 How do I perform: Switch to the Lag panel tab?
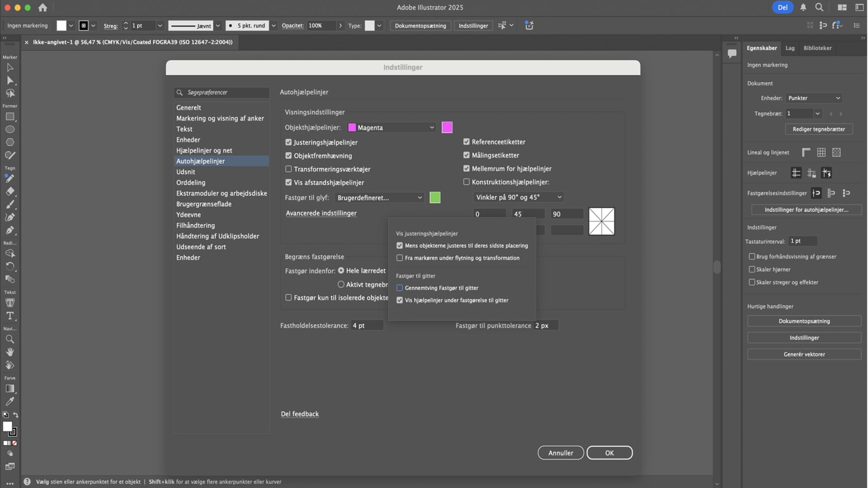pyautogui.click(x=790, y=48)
